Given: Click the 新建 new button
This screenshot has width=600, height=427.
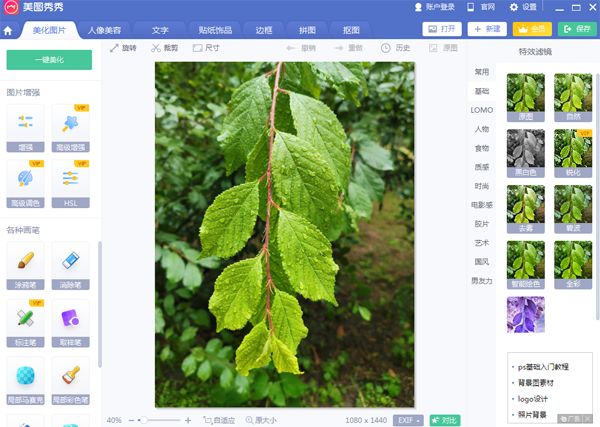Looking at the screenshot, I should click(x=487, y=29).
